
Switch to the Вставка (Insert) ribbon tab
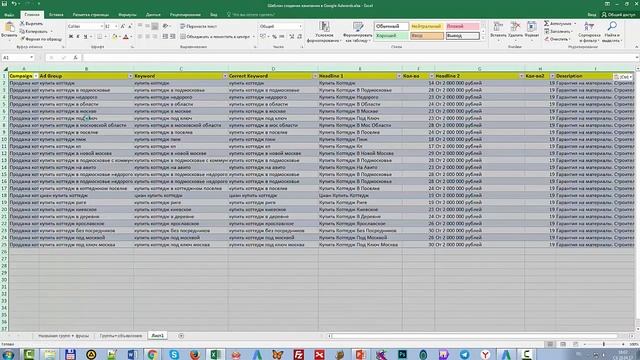56,15
